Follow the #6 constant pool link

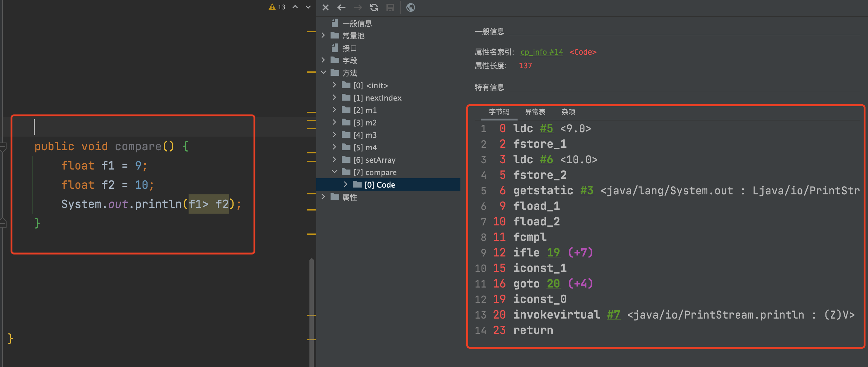546,160
